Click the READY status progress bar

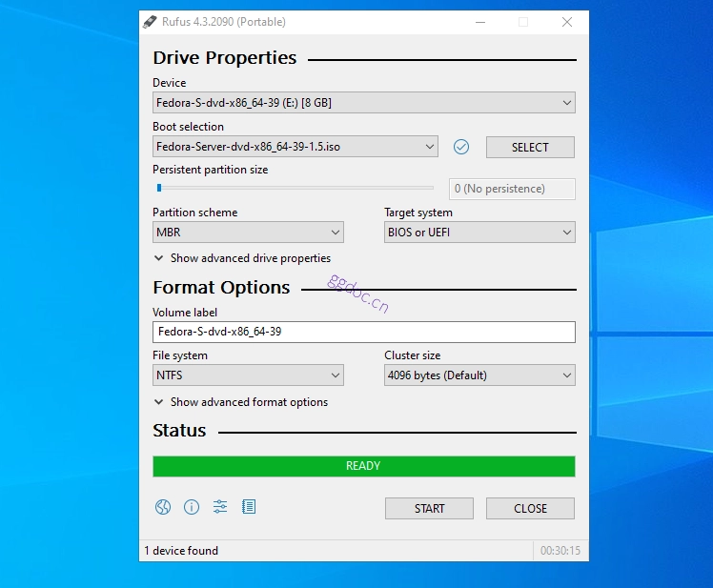point(364,466)
